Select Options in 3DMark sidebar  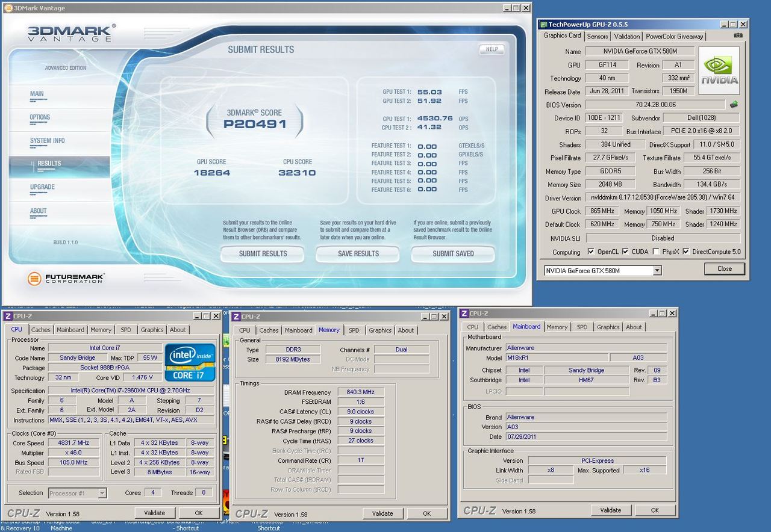pos(40,117)
